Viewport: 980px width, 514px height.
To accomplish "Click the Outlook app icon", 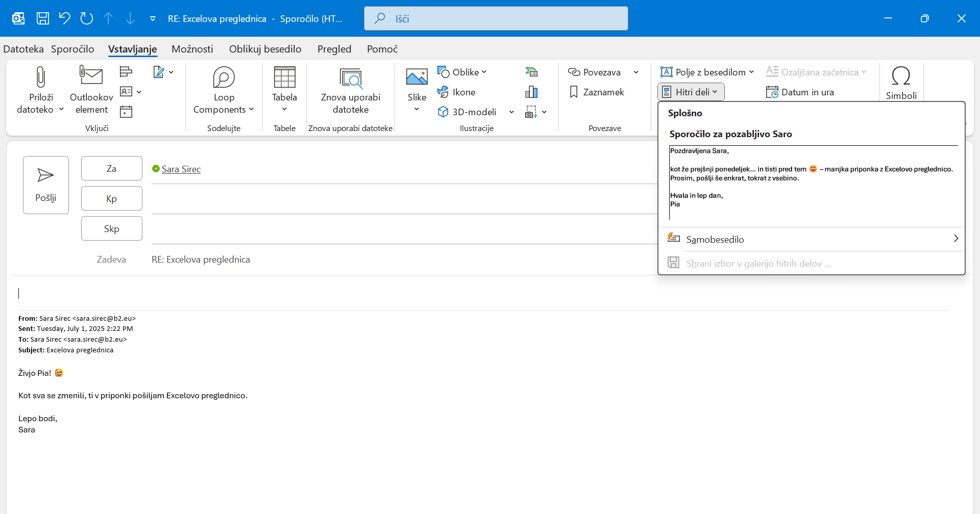I will point(18,18).
